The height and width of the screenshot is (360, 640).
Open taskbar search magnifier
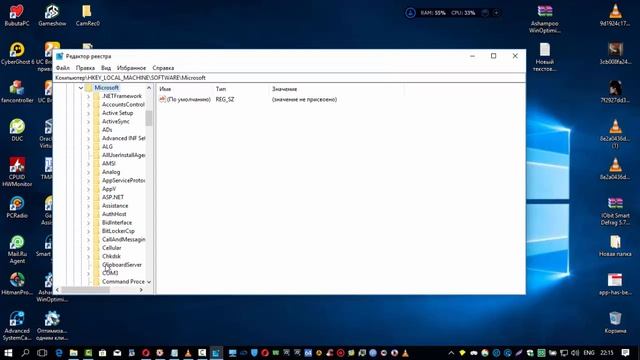[x=25, y=353]
